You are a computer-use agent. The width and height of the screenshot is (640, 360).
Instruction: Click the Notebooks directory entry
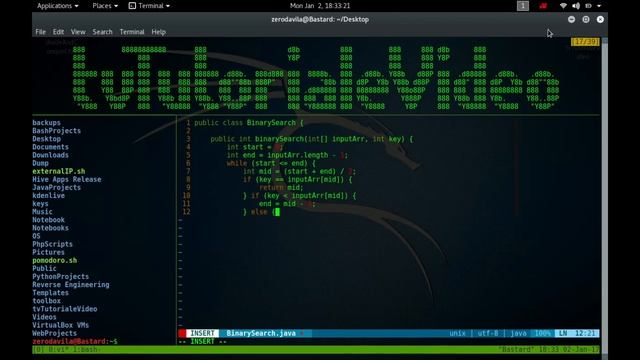(50, 228)
